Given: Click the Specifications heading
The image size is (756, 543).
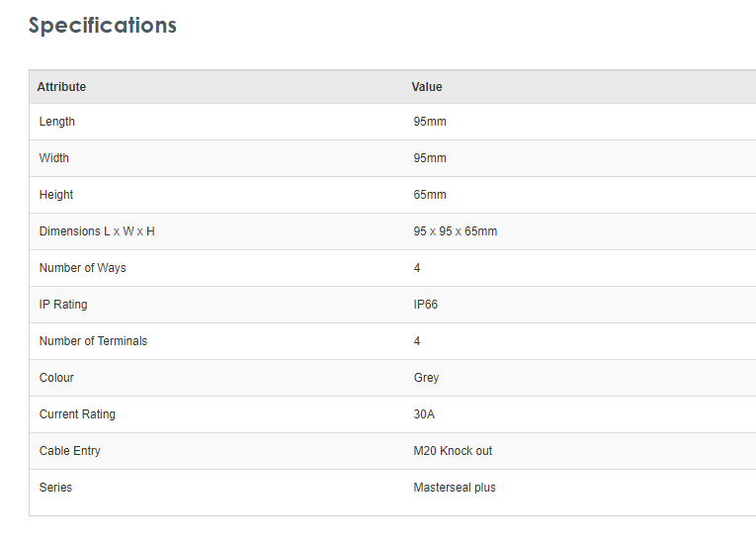Looking at the screenshot, I should 102,26.
